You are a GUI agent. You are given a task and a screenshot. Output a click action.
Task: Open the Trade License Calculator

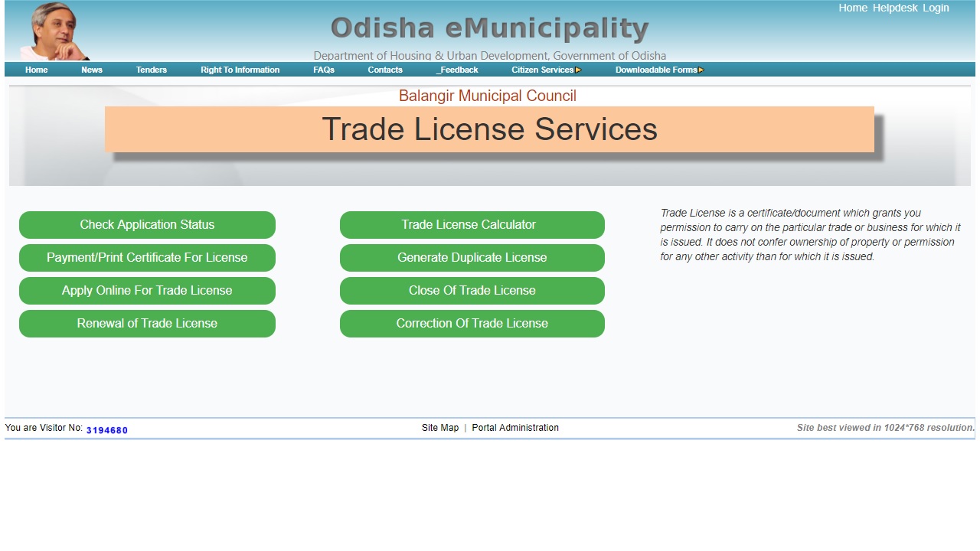(472, 224)
